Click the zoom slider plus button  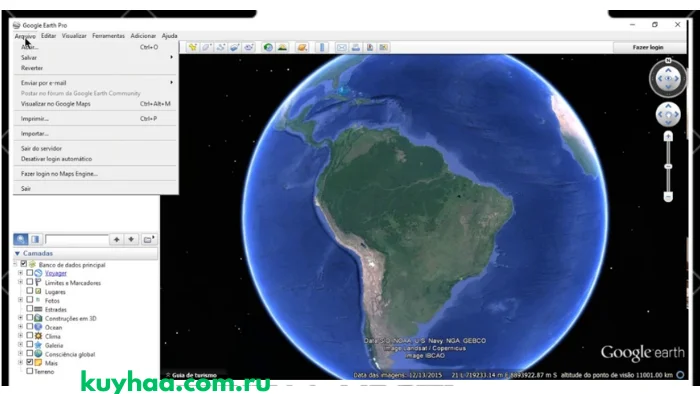click(668, 137)
